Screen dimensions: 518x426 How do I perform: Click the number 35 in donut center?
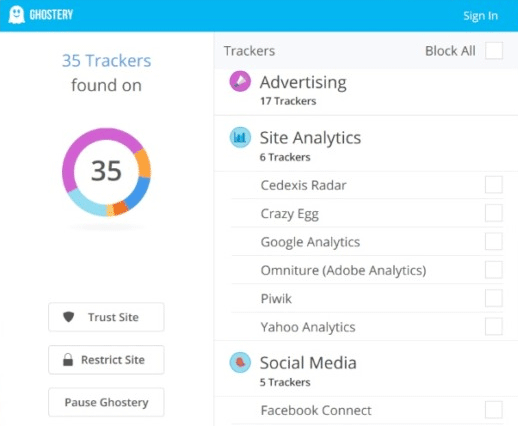click(106, 171)
